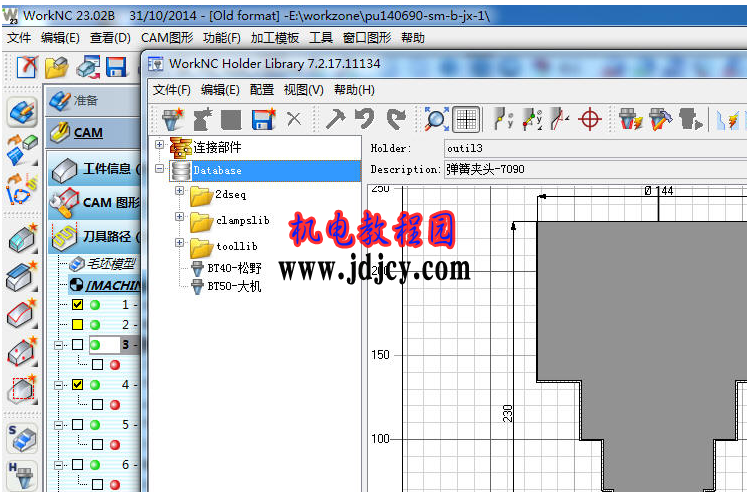Expand the 连接部件 tree node
The image size is (747, 492).
[x=160, y=144]
